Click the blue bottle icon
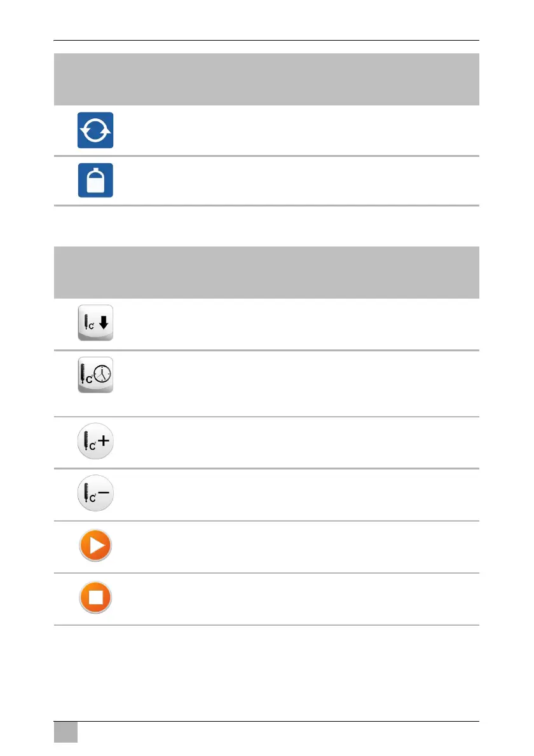The image size is (534, 756). [95, 180]
